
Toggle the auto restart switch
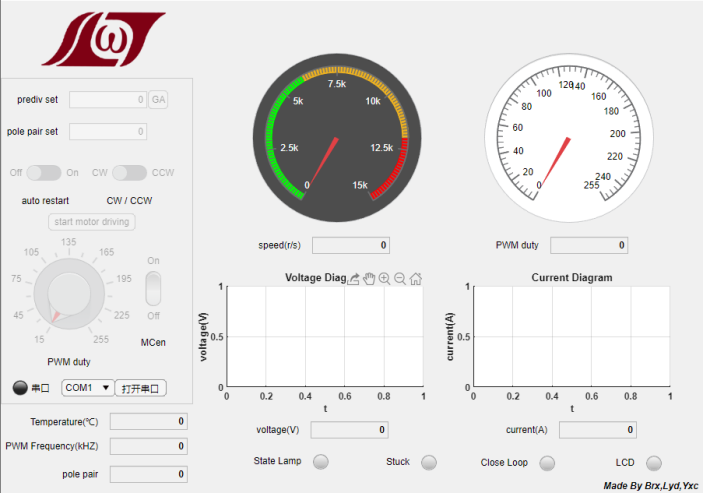tap(45, 173)
